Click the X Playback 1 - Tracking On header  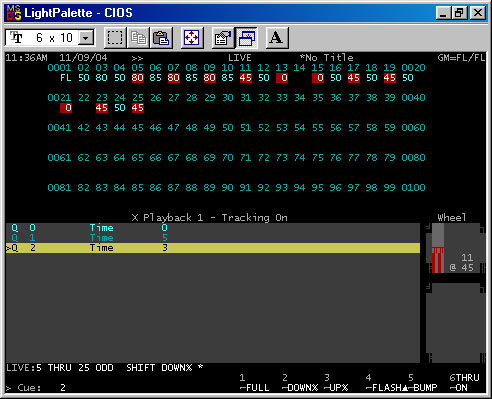(x=209, y=218)
